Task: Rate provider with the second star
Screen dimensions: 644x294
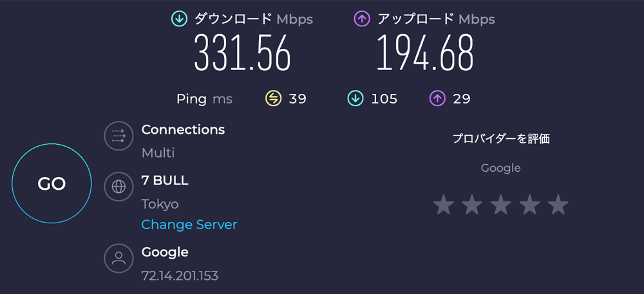Action: point(472,205)
